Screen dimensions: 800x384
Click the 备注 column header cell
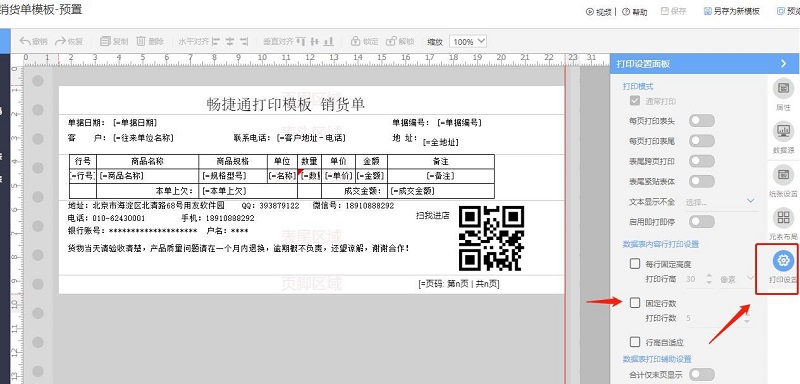[x=441, y=162]
